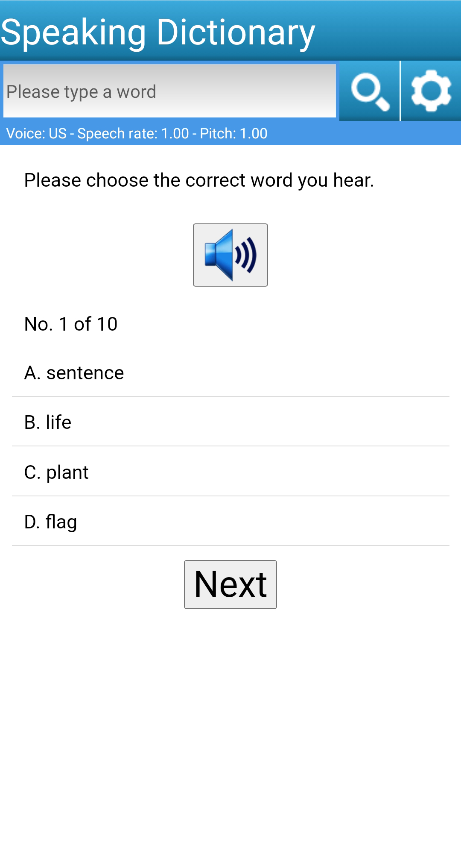Open settings with the gear icon
The height and width of the screenshot is (868, 461).
431,91
